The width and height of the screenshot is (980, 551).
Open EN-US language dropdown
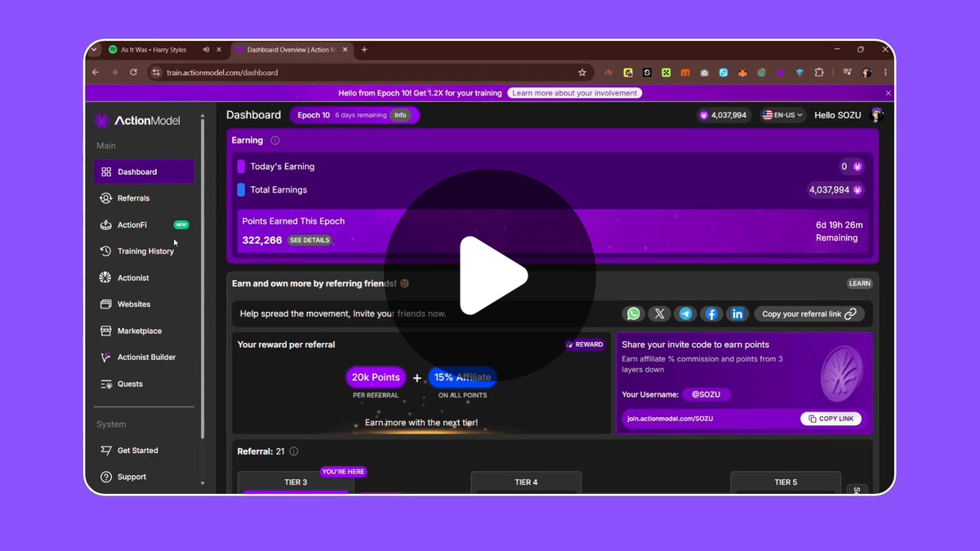click(x=783, y=115)
